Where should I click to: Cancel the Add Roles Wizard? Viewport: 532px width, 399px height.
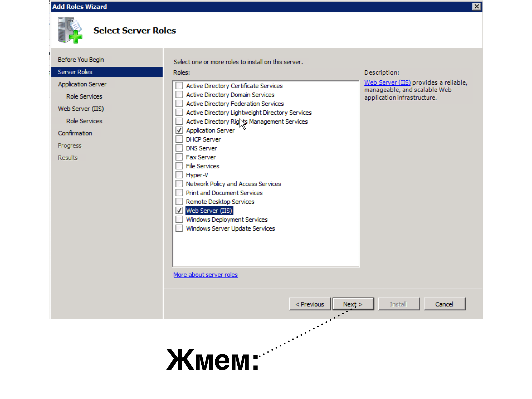tap(444, 304)
